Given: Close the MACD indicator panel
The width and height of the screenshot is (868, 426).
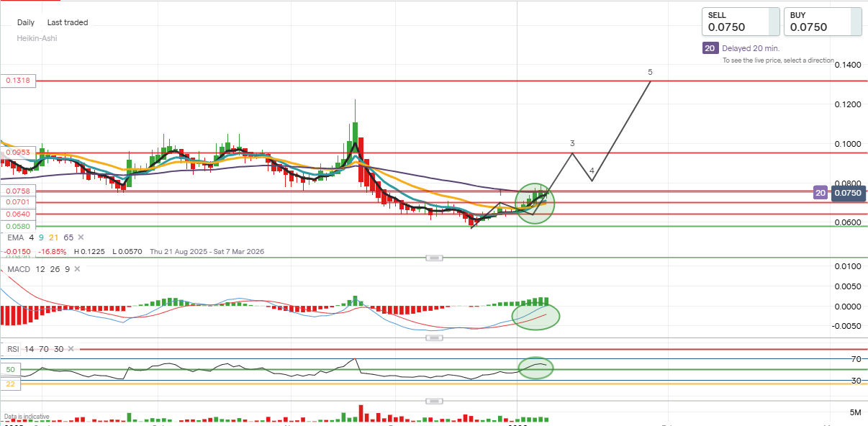Looking at the screenshot, I should click(76, 268).
